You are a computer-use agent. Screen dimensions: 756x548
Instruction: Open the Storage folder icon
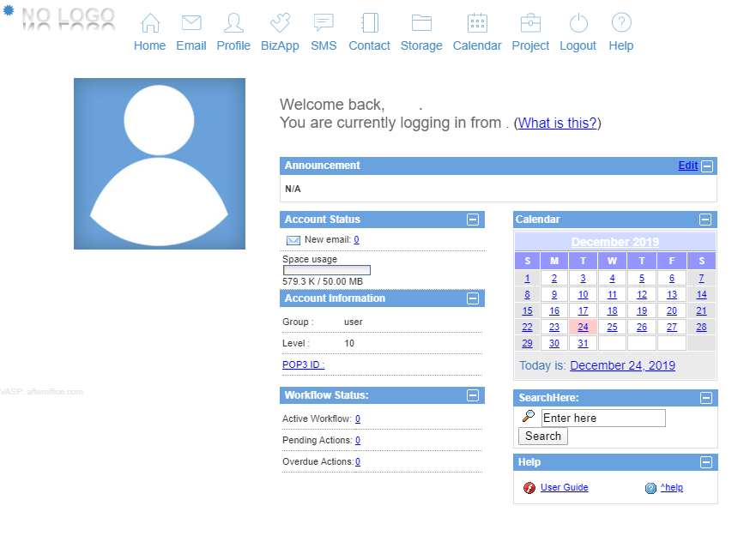tap(421, 23)
